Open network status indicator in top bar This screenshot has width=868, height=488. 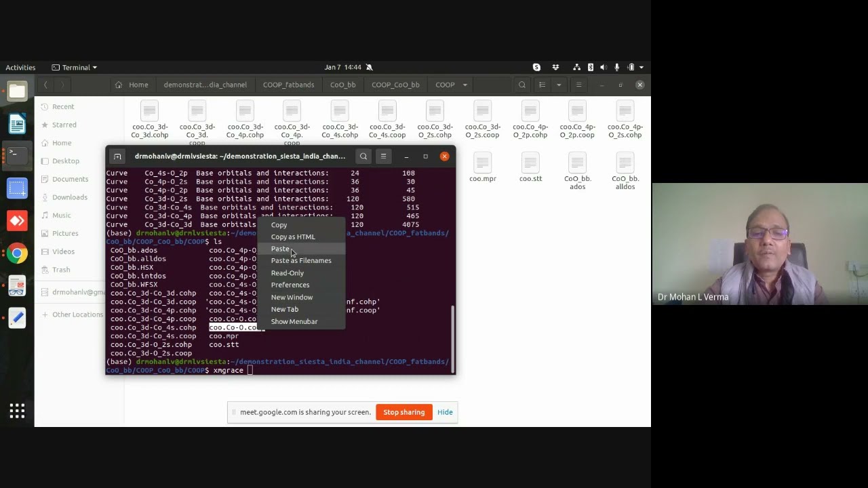576,67
